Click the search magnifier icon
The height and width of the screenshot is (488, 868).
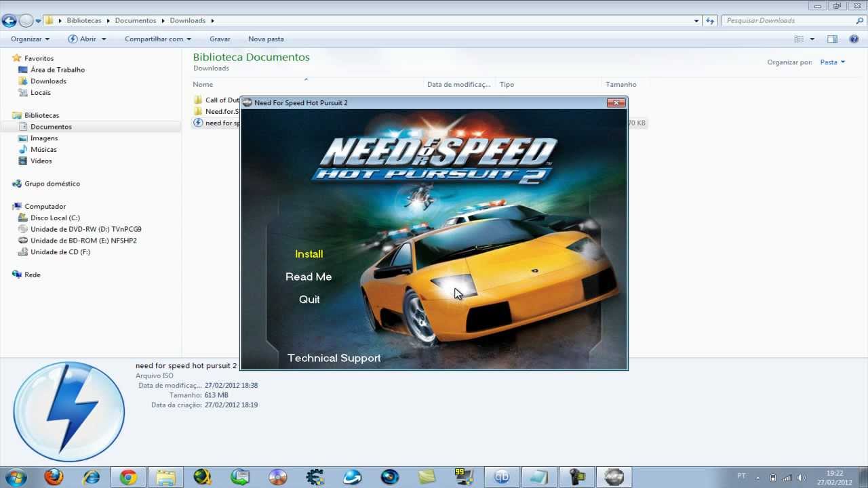point(859,21)
